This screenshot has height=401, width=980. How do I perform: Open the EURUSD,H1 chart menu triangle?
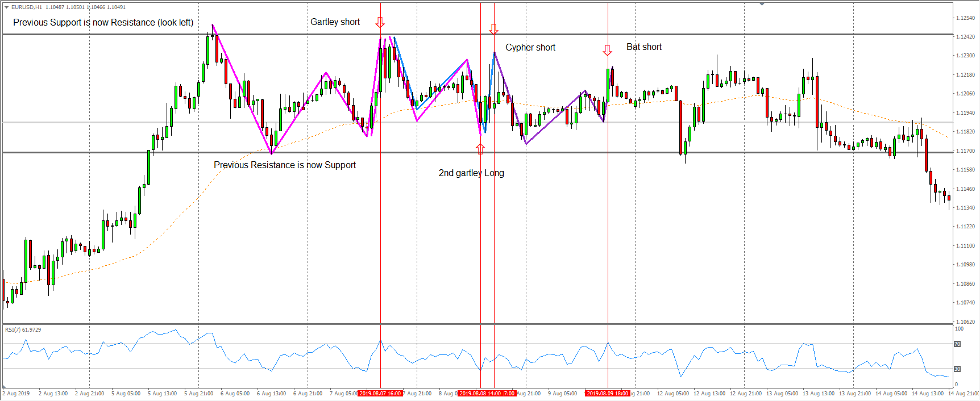6,7
